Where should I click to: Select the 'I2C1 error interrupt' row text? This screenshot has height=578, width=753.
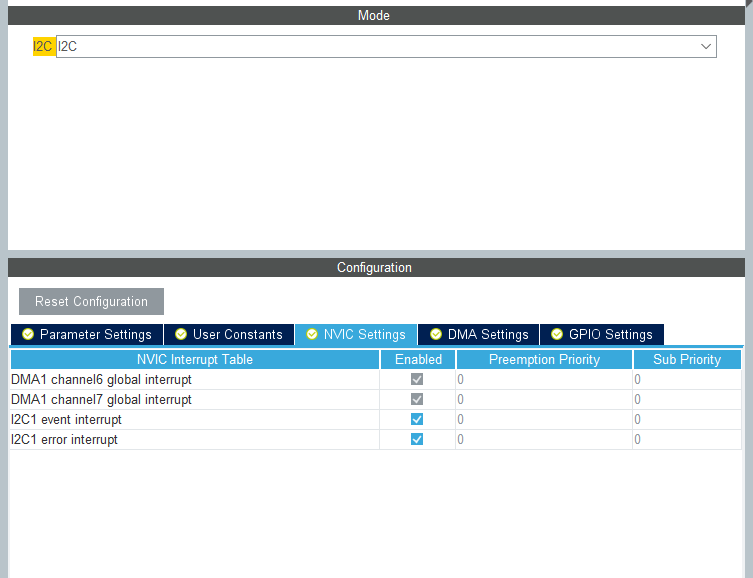[64, 440]
